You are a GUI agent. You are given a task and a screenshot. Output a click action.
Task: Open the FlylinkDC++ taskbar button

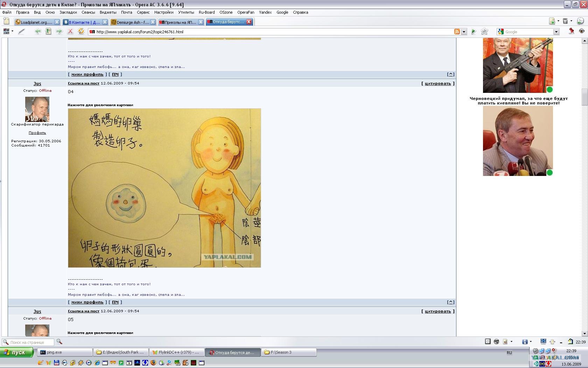pyautogui.click(x=177, y=353)
